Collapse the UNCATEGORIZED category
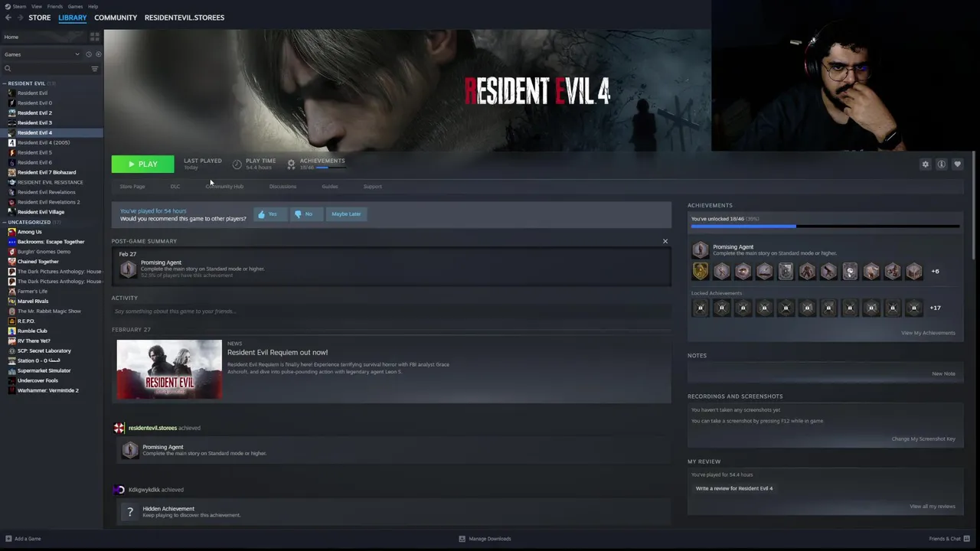Viewport: 980px width, 551px height. coord(5,222)
